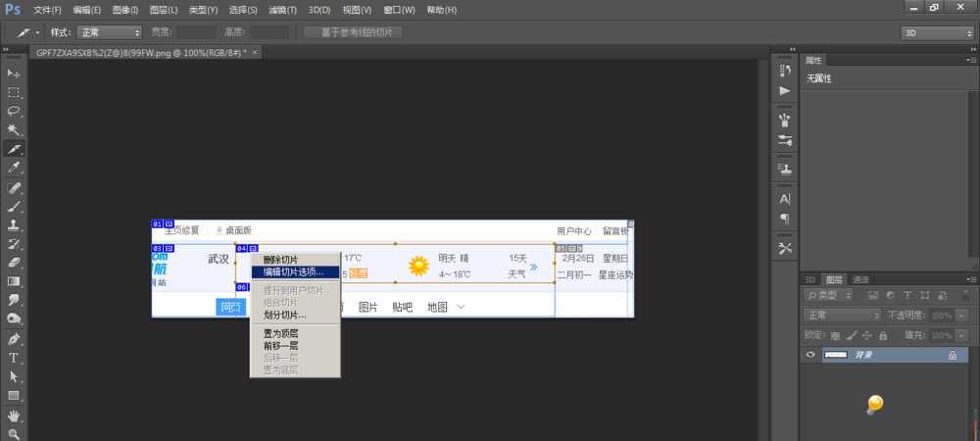980x441 pixels.
Task: Select the Lasso tool
Action: click(x=14, y=111)
